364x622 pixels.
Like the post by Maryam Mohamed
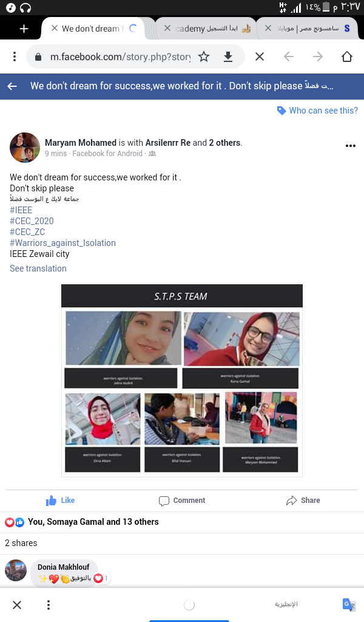point(61,501)
